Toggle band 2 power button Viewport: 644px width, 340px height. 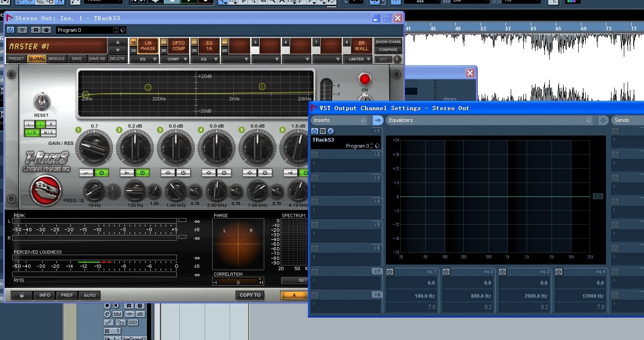(142, 173)
